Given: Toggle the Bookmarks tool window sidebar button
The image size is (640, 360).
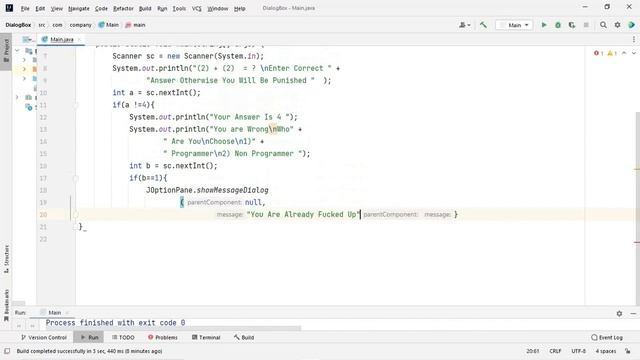Looking at the screenshot, I should (x=6, y=305).
